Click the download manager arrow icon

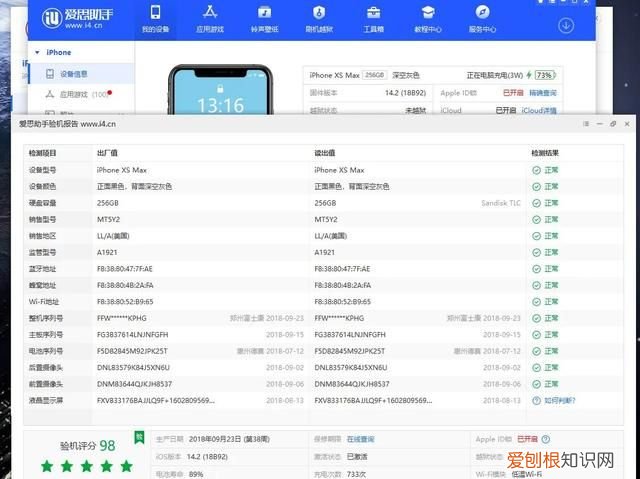click(x=566, y=26)
